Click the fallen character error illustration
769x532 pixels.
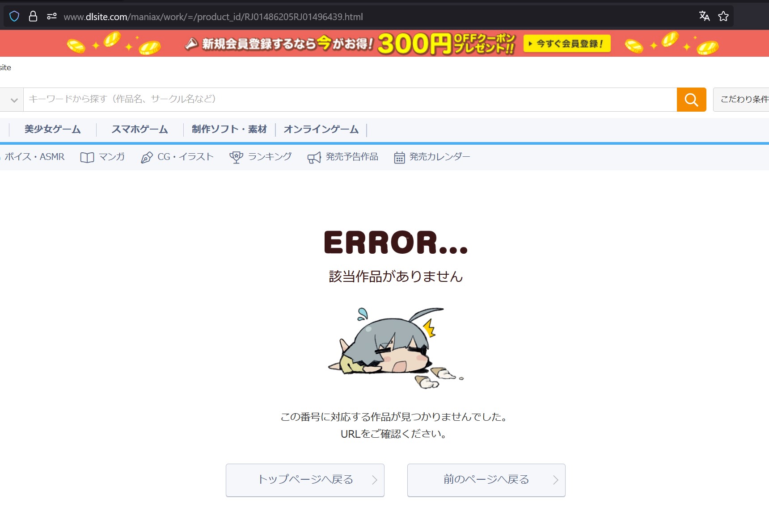click(x=396, y=348)
